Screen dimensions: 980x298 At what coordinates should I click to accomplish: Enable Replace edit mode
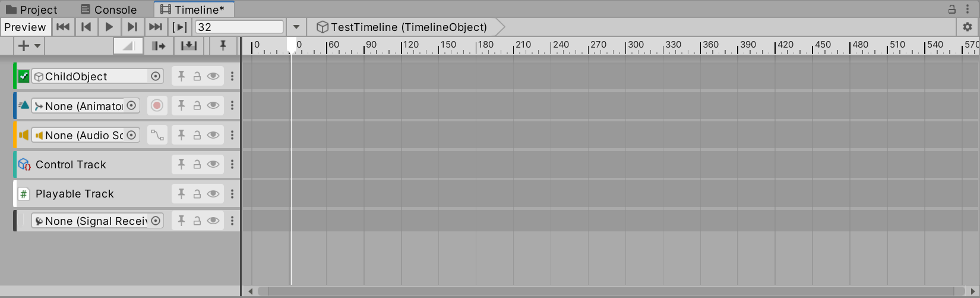point(189,46)
